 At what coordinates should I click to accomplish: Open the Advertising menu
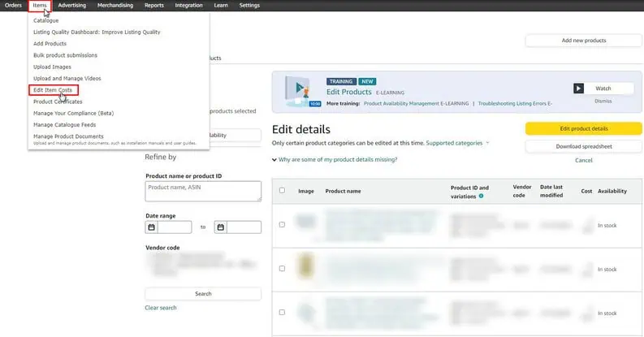pos(72,6)
